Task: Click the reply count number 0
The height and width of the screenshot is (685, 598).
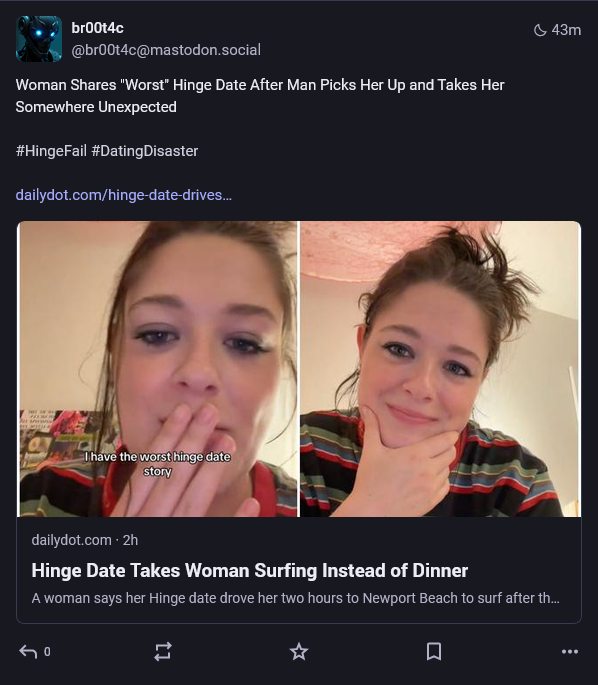Action: (x=47, y=652)
